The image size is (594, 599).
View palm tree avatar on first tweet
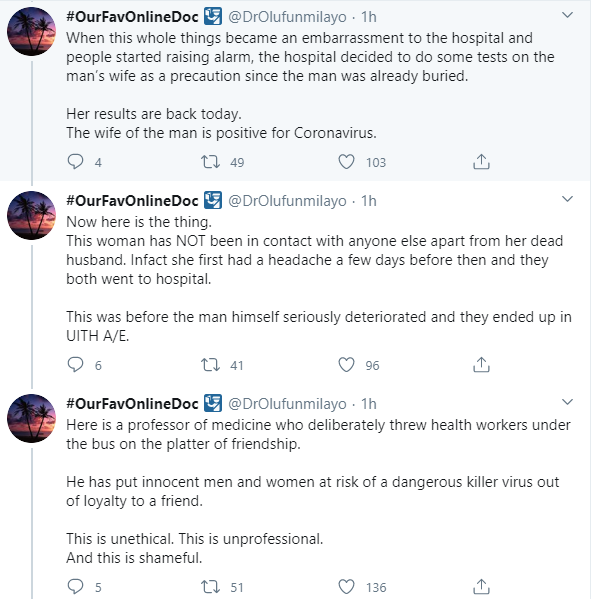(32, 31)
